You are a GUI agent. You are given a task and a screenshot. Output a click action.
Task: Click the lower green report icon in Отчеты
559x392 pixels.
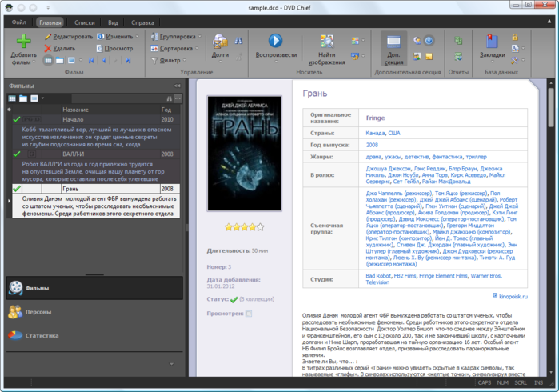click(458, 56)
